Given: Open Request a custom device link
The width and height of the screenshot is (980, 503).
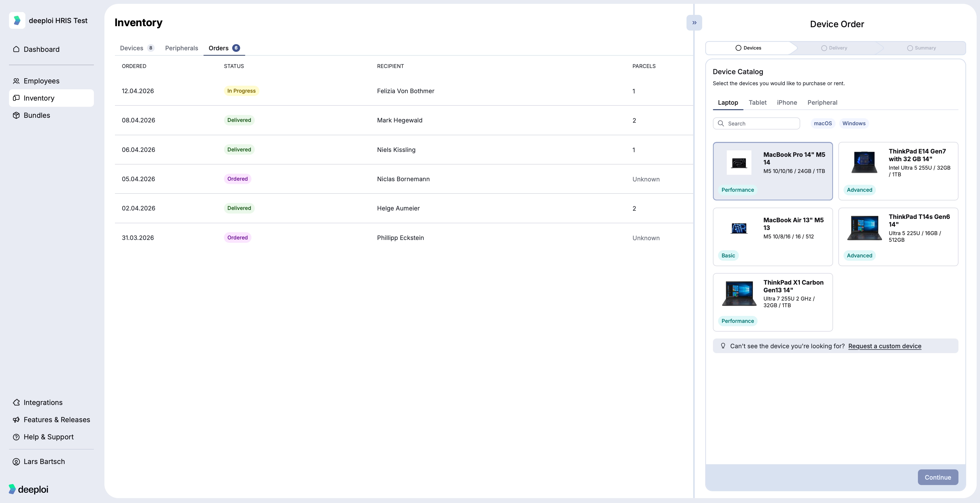Looking at the screenshot, I should tap(885, 346).
